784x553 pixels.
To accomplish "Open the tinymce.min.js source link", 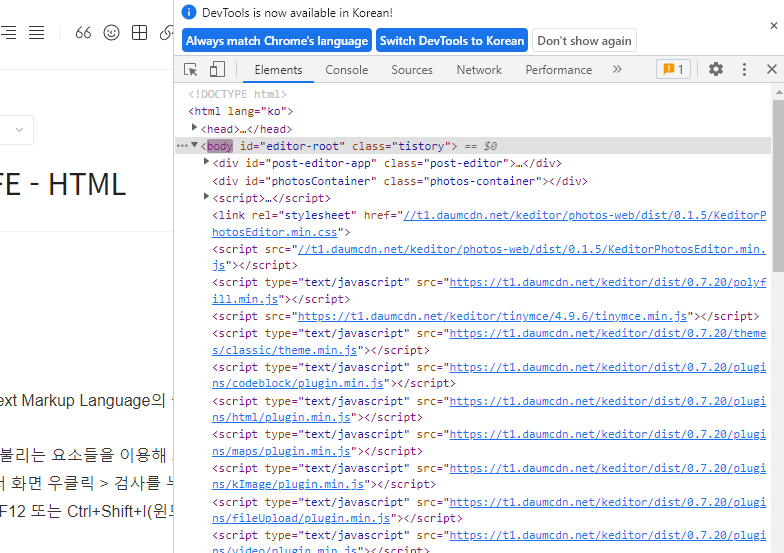I will [x=492, y=316].
